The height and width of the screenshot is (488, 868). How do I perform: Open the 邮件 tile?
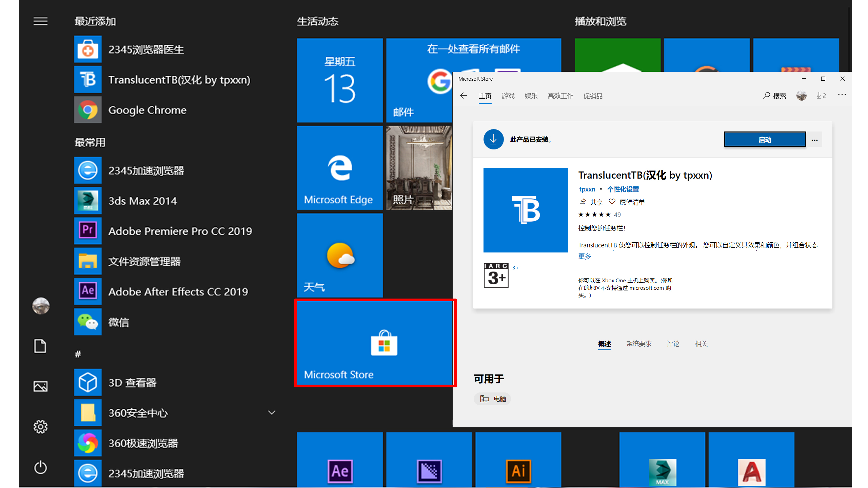coord(419,80)
